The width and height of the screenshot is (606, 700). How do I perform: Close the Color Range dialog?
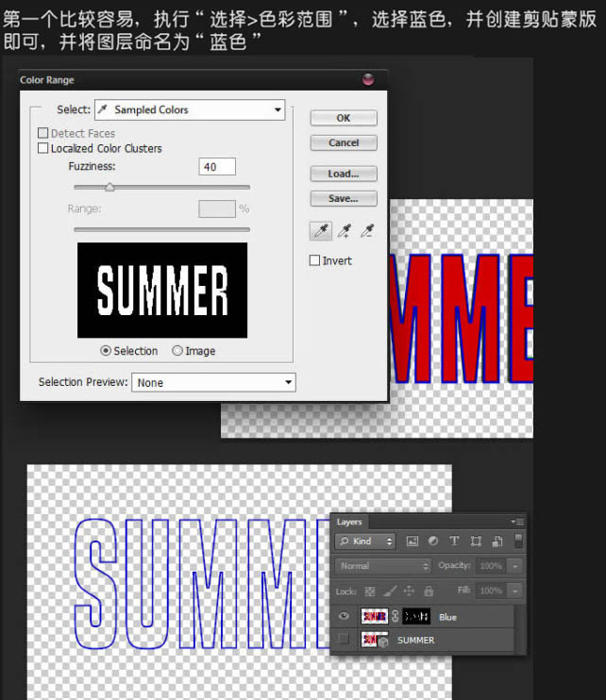368,79
